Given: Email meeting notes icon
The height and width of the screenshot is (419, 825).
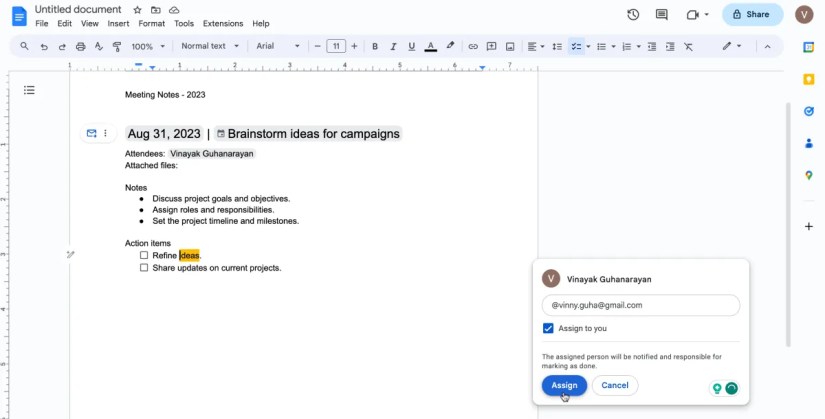Looking at the screenshot, I should pos(92,134).
